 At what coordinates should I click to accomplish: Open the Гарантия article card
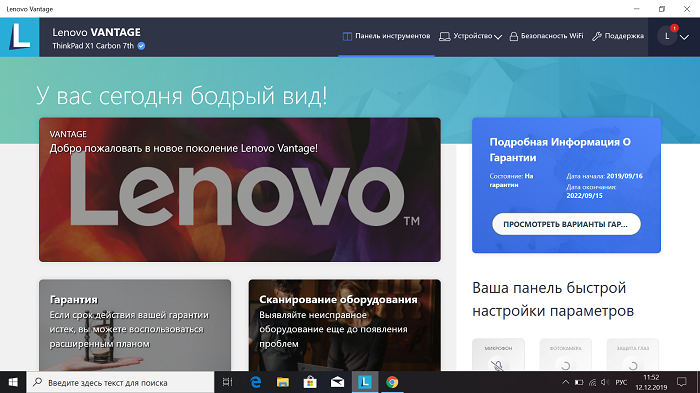click(x=135, y=325)
